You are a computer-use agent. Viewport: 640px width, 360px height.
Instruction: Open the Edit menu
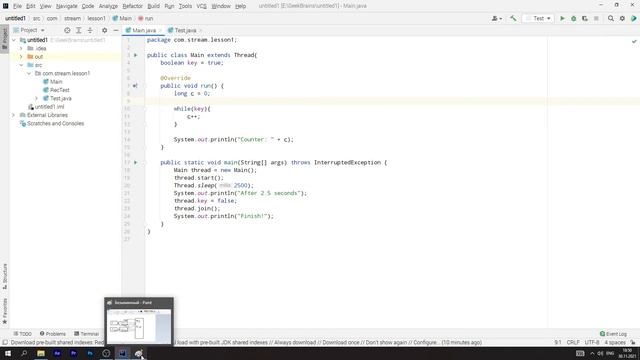pos(31,6)
